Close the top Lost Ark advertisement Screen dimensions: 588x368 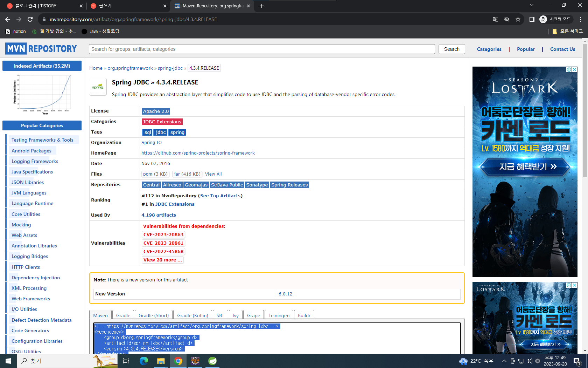574,69
